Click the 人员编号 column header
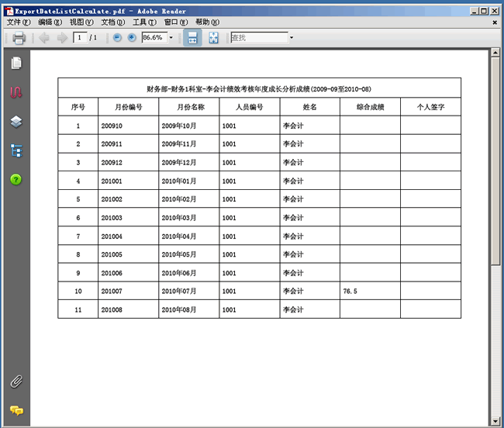The height and width of the screenshot is (428, 504). pos(250,107)
